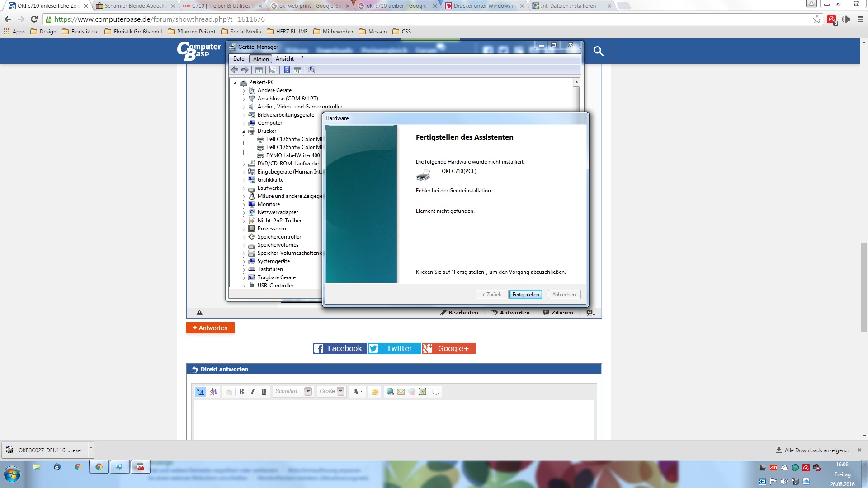This screenshot has height=488, width=868.
Task: Click the insert link globe icon
Action: (390, 392)
